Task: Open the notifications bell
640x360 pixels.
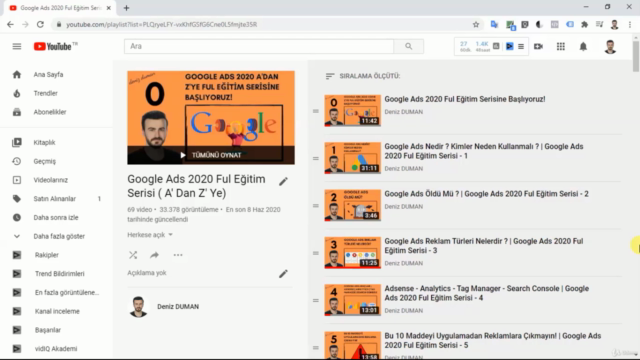Action: [583, 47]
